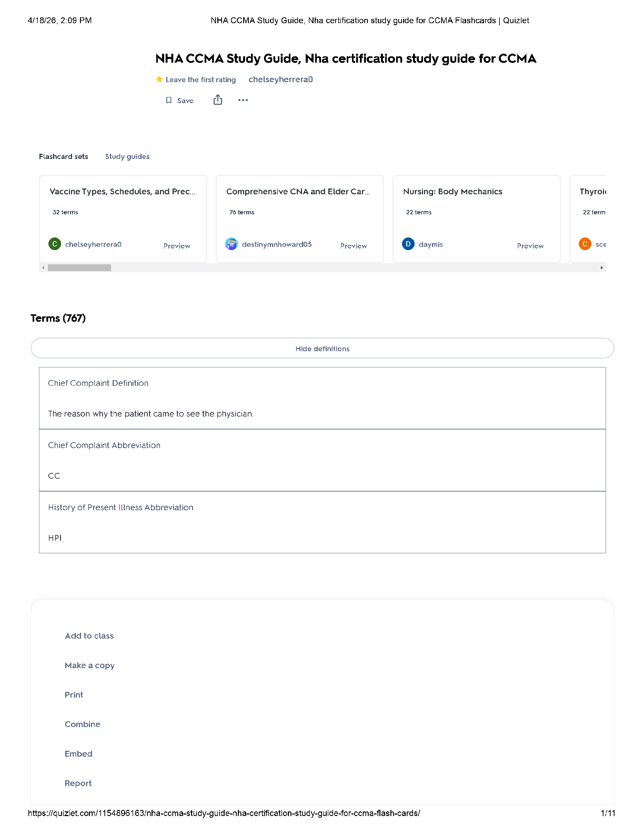
Task: Open chelseyherrera0 author profile link under title
Action: [280, 80]
